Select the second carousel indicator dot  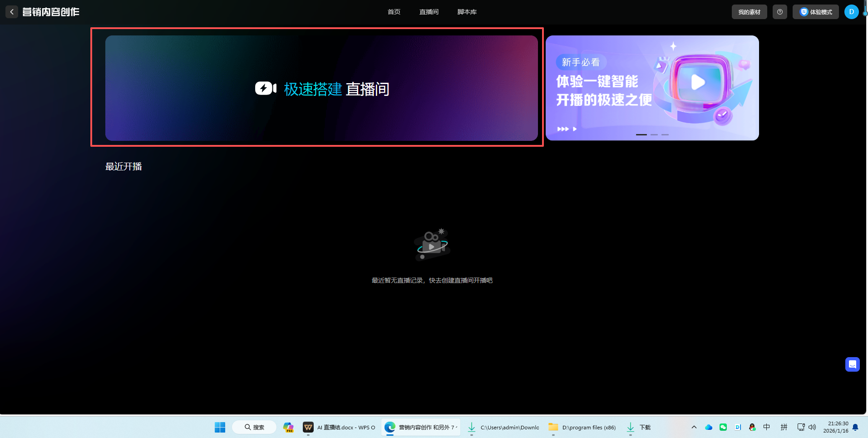click(654, 134)
